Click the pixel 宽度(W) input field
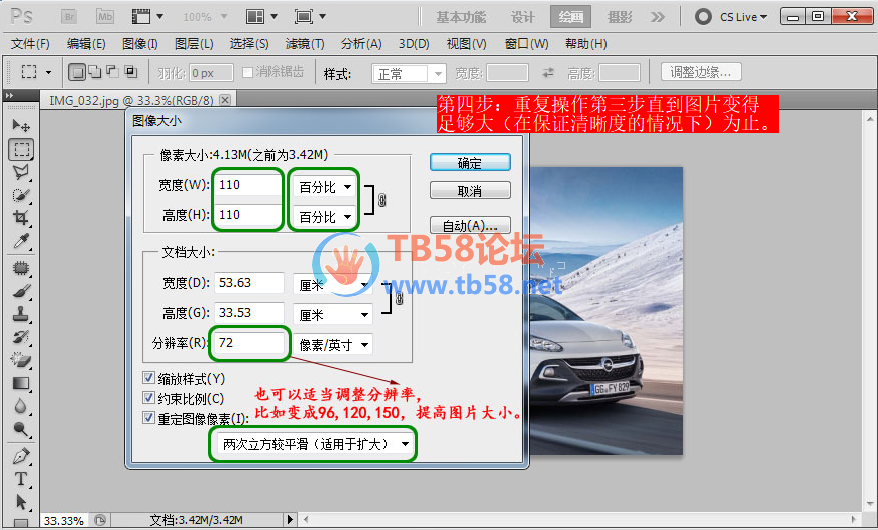 (249, 185)
